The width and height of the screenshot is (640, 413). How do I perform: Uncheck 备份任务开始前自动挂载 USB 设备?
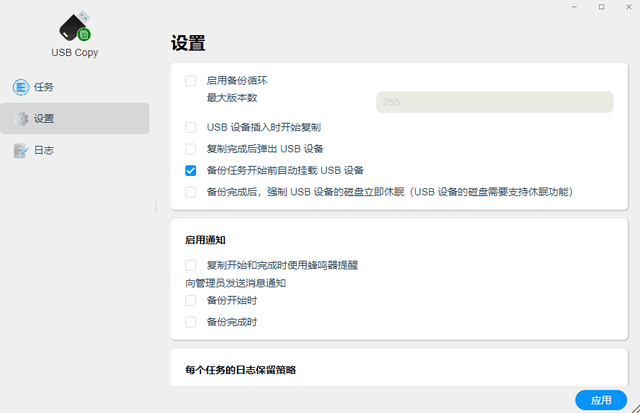pyautogui.click(x=191, y=171)
